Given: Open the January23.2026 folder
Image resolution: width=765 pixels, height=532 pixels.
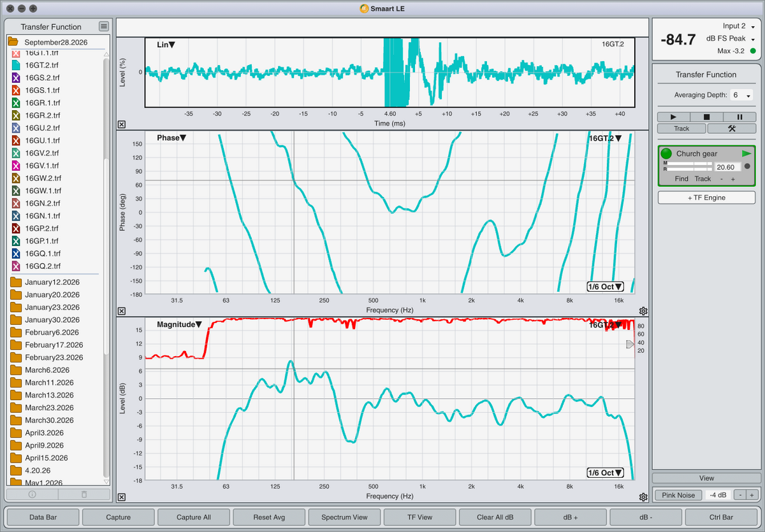Looking at the screenshot, I should point(52,307).
